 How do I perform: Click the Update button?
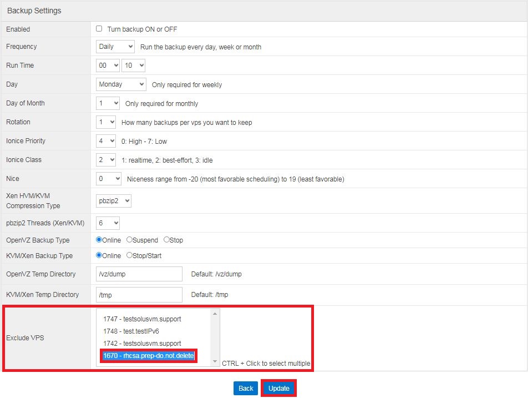tap(278, 389)
